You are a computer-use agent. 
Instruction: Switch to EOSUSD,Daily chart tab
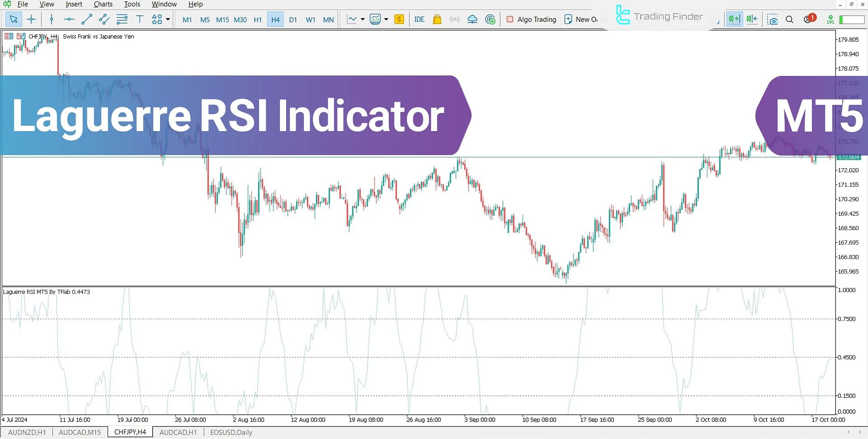coord(231,432)
